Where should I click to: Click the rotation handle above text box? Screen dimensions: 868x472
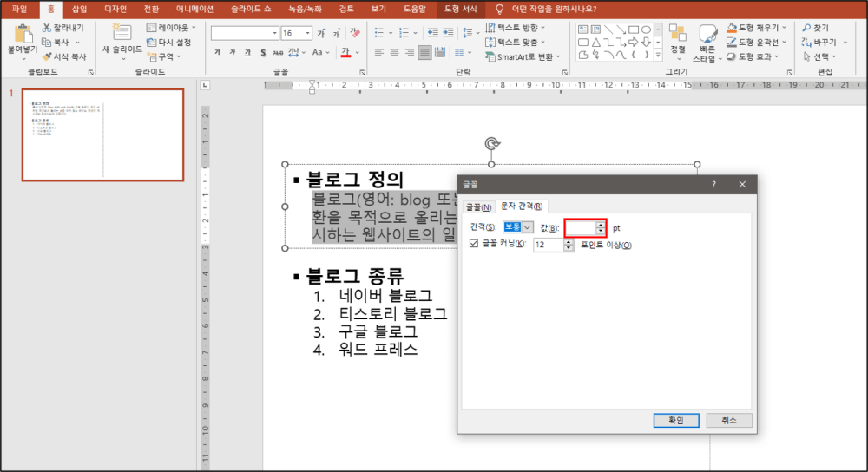pyautogui.click(x=491, y=144)
